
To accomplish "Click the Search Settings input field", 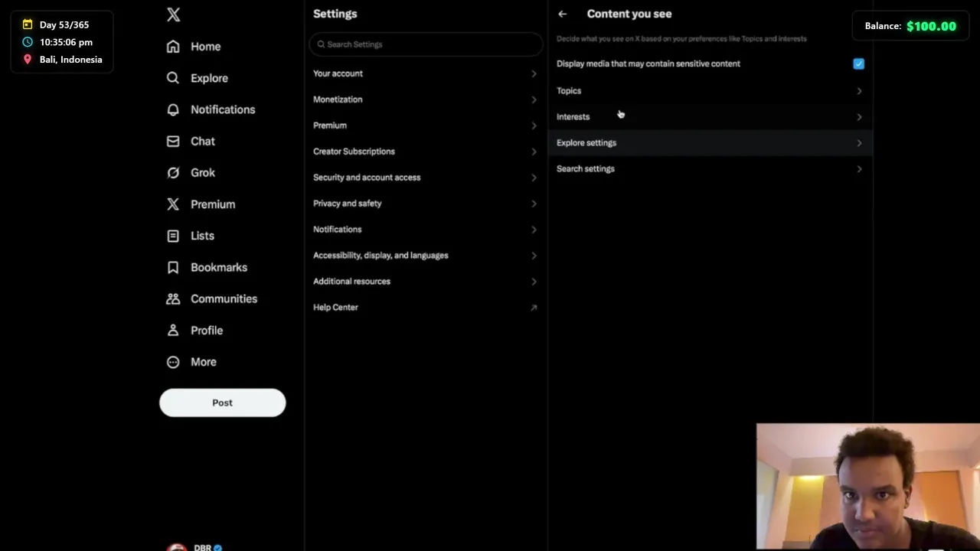I will click(426, 44).
